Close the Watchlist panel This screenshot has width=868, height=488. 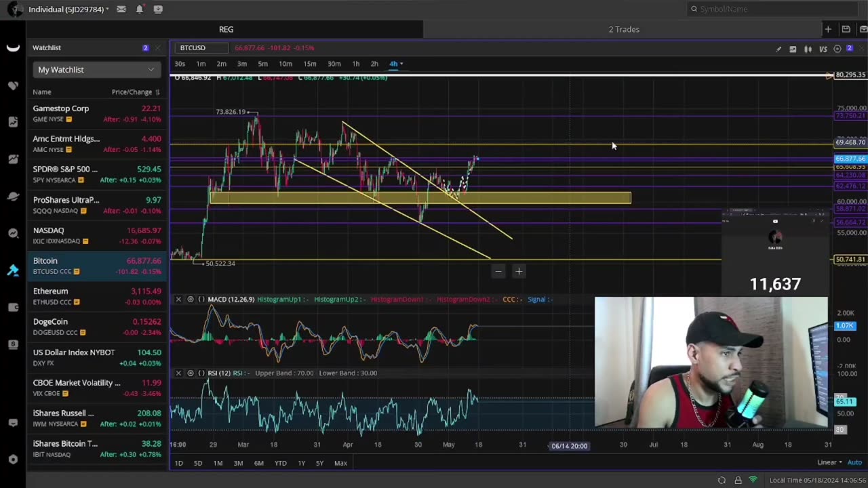[157, 47]
